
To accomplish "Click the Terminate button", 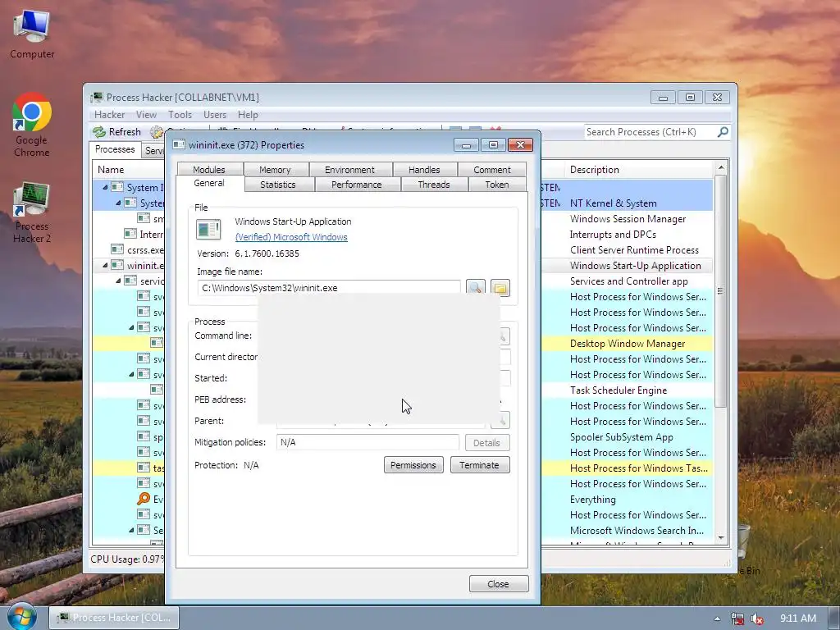I will [x=479, y=465].
